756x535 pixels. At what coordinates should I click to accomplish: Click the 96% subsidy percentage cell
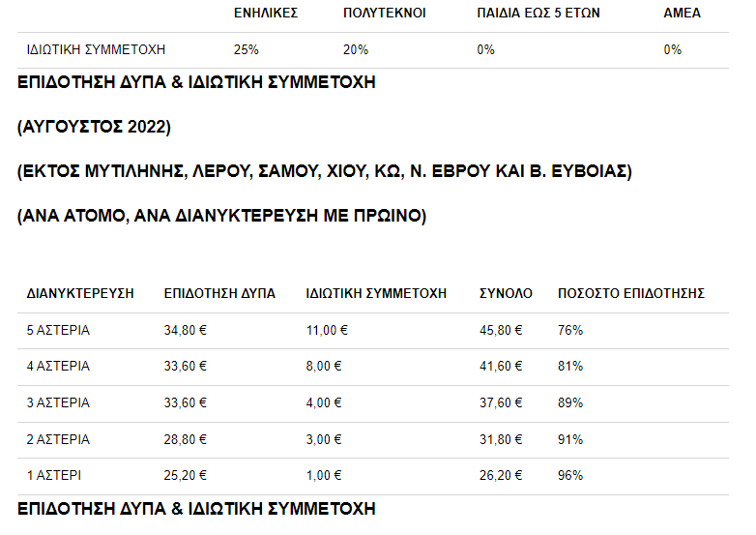pos(570,476)
